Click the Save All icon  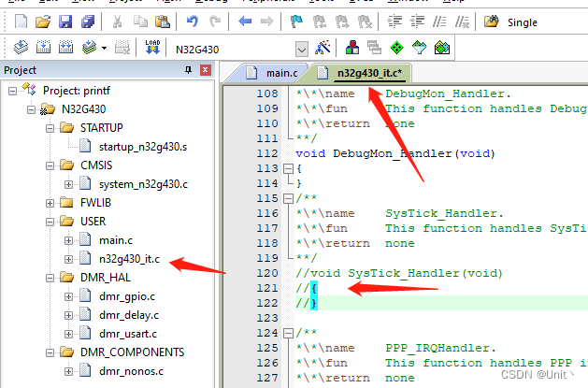[88, 22]
